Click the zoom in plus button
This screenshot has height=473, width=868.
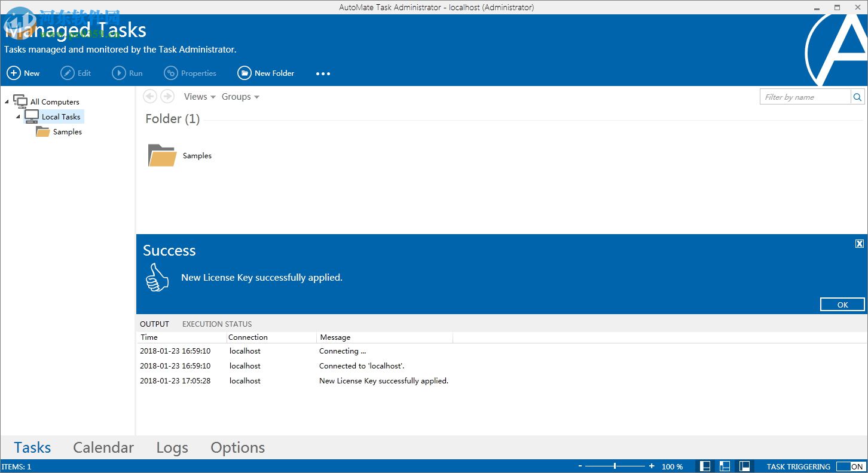point(652,466)
